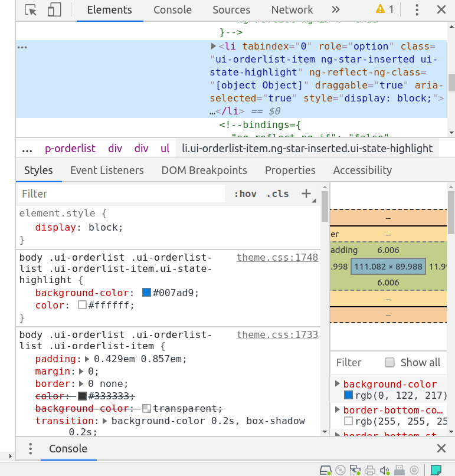Open theme.css:1748 source link
The image size is (455, 476).
point(277,257)
